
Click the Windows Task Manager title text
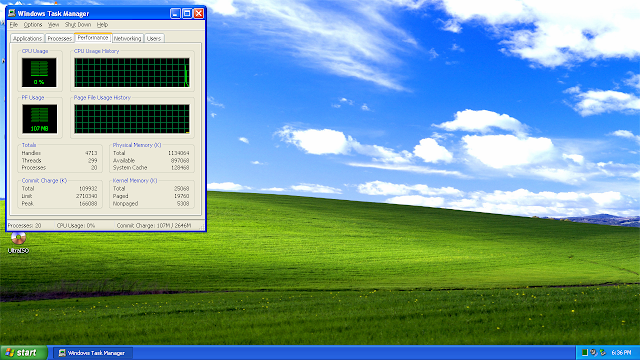53,13
